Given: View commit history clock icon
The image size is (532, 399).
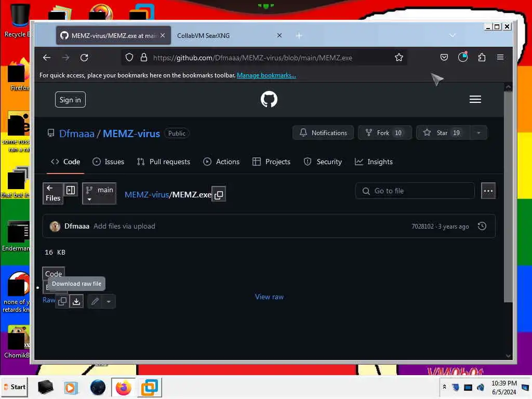Looking at the screenshot, I should [x=482, y=226].
